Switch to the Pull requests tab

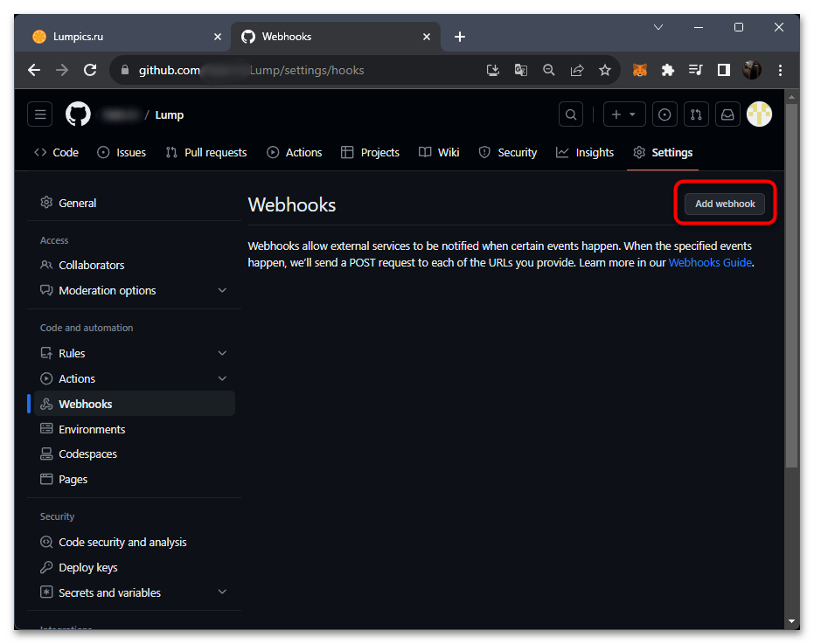click(x=206, y=153)
